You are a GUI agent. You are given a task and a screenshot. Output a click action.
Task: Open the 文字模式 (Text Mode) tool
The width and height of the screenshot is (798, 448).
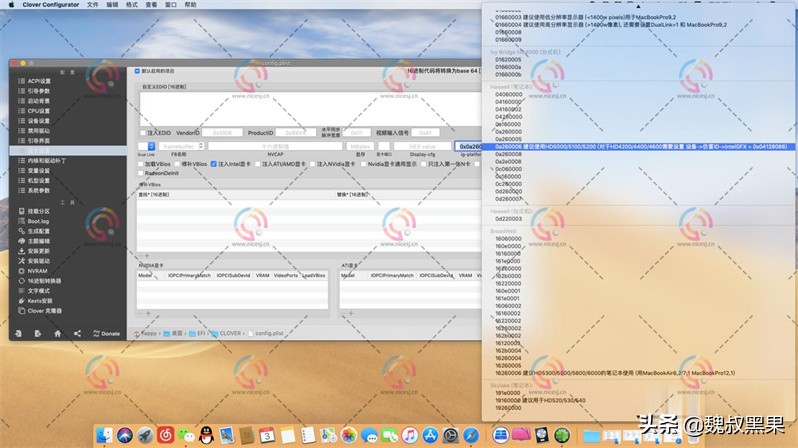(x=34, y=291)
